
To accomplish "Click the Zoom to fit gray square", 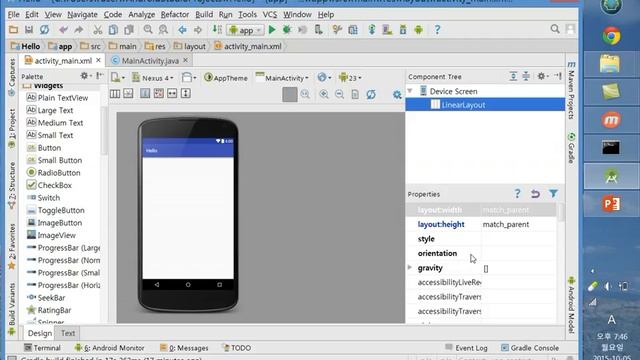I will [290, 94].
